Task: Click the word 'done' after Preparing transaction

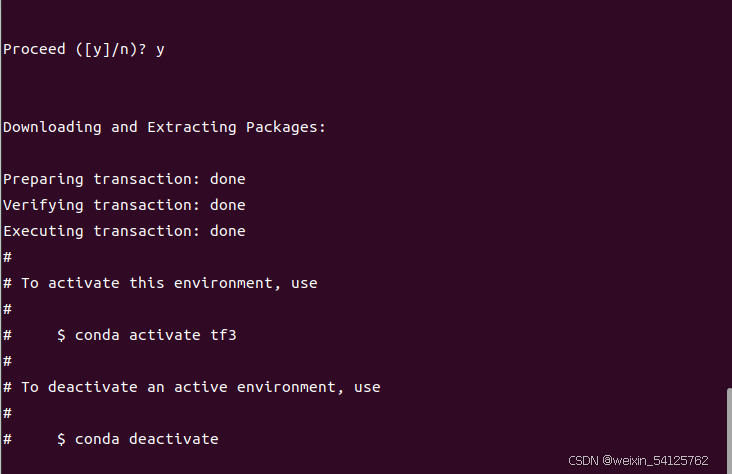Action: [x=228, y=179]
